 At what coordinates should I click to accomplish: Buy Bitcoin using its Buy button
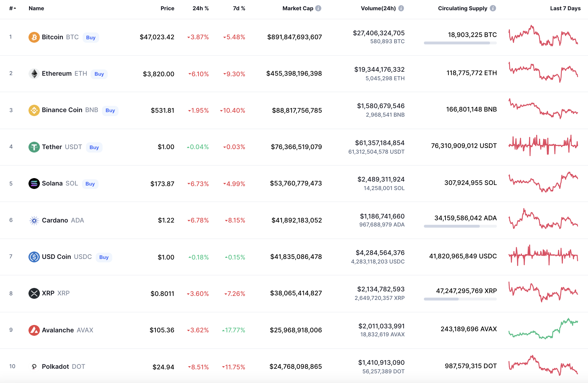coord(91,38)
